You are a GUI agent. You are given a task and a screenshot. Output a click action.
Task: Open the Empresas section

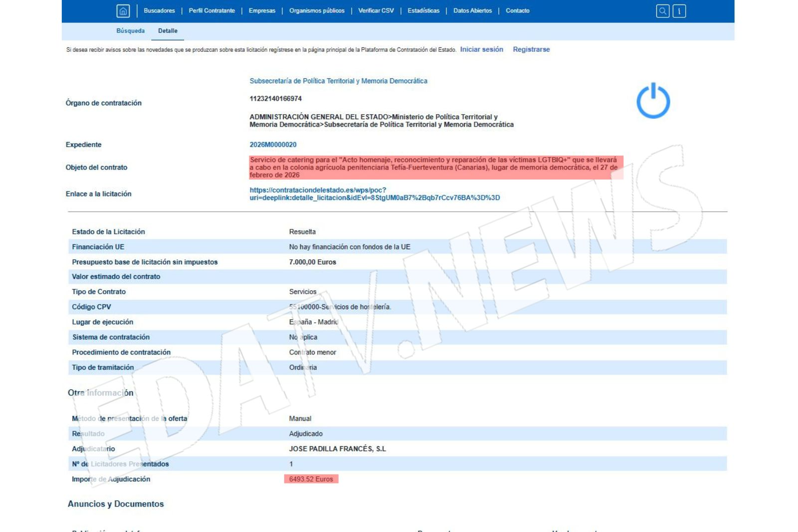pos(262,10)
